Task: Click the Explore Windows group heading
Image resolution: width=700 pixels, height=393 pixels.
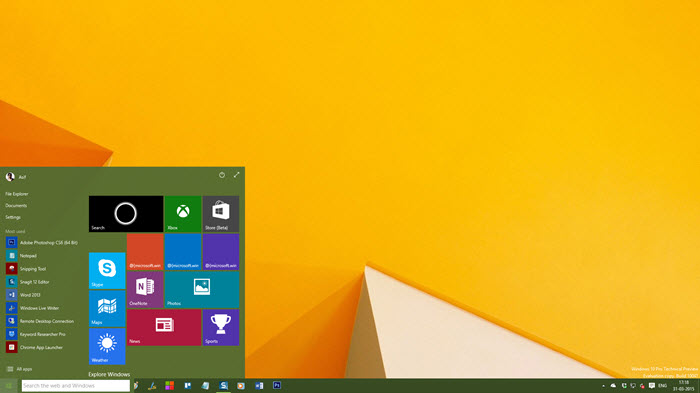Action: [x=109, y=374]
